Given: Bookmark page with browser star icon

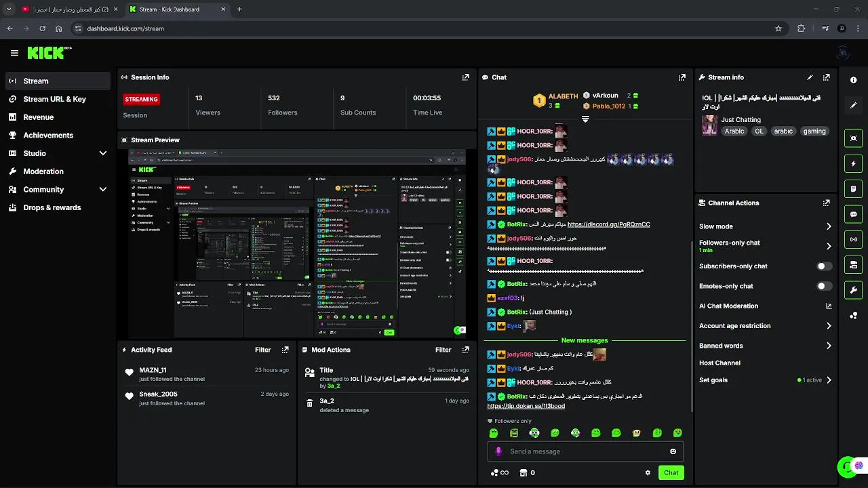Looking at the screenshot, I should 778,28.
